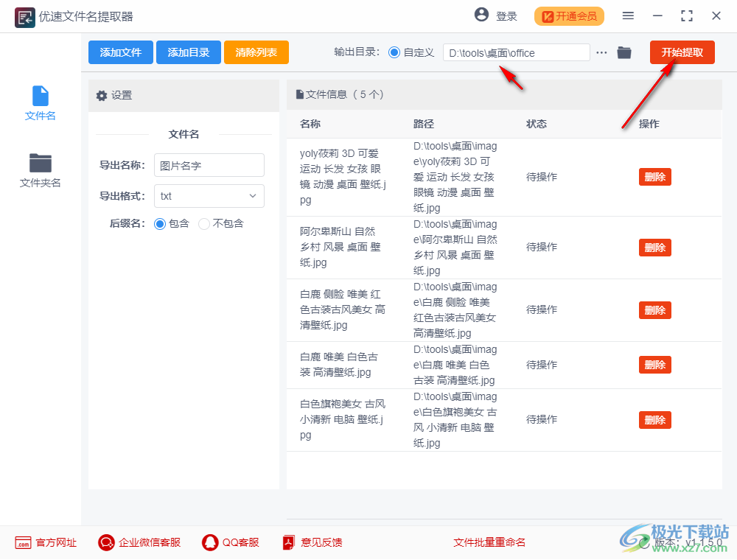Click the user login avatar icon
737x560 pixels.
click(x=481, y=15)
